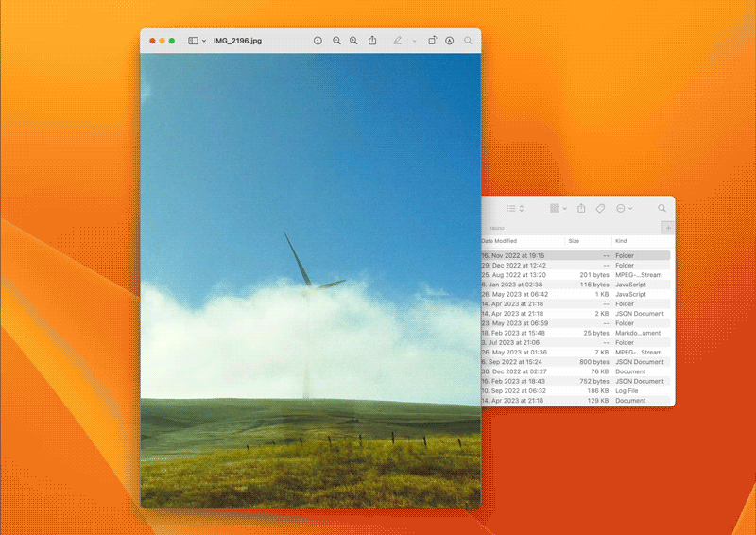Select the folder row dated 16. Nov 2022
This screenshot has height=535, width=756.
[576, 255]
